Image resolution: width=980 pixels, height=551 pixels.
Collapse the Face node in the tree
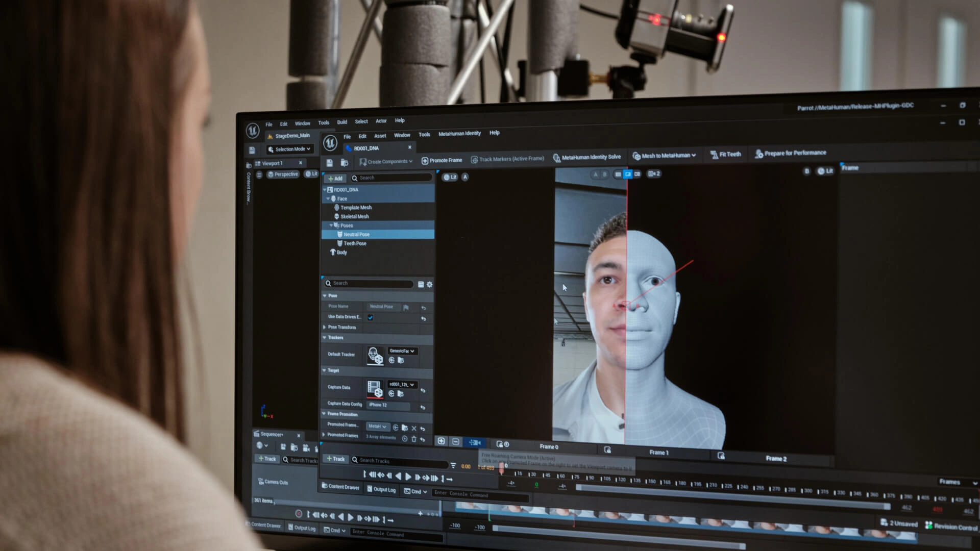coord(328,198)
